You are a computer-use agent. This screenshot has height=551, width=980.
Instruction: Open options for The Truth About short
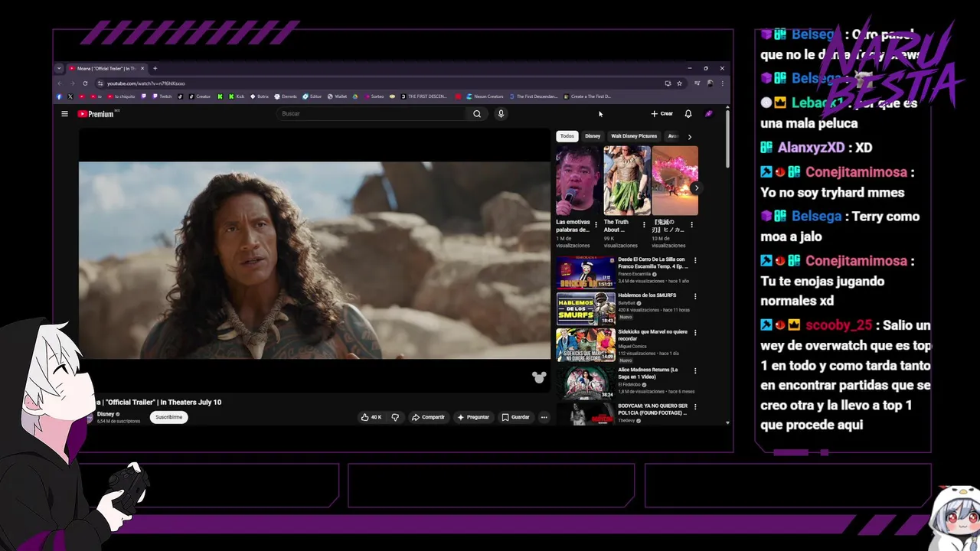[644, 225]
